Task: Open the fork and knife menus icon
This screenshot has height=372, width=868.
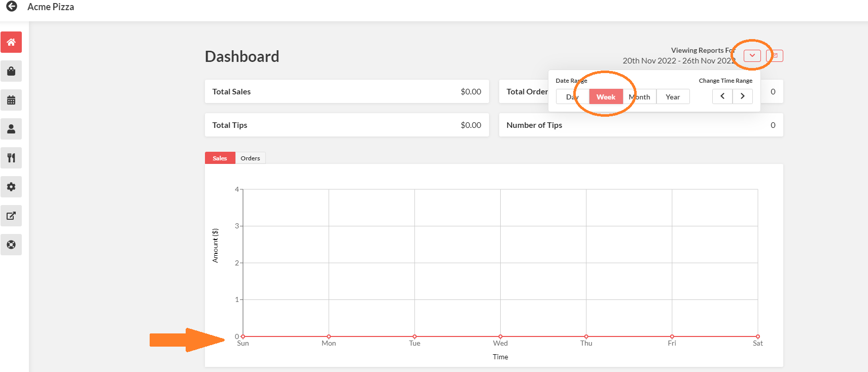Action: [11, 158]
